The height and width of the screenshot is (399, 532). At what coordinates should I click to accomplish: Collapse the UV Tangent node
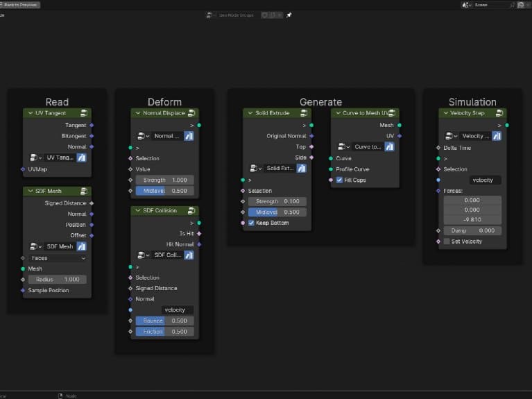click(x=30, y=113)
